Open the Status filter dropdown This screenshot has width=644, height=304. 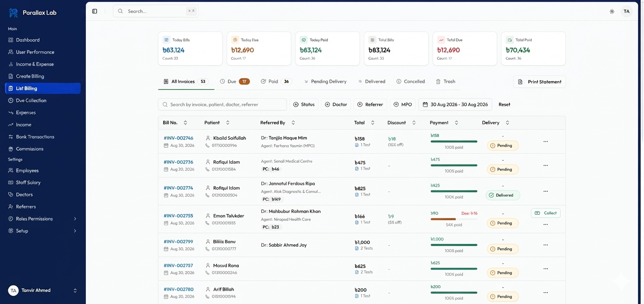[x=304, y=104]
